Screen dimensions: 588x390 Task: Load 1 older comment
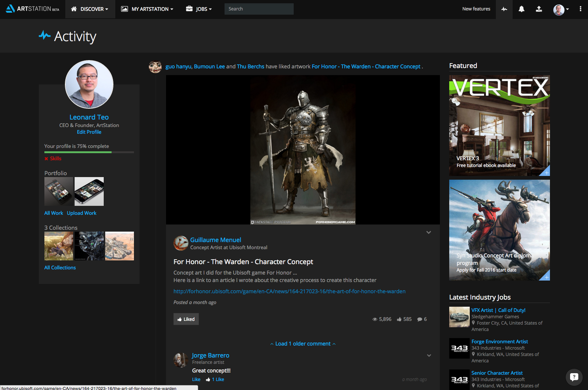303,344
